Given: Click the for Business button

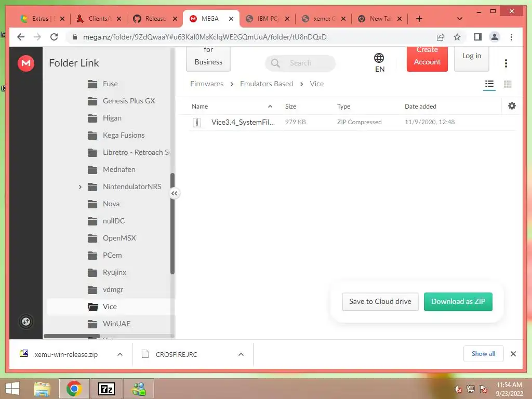Looking at the screenshot, I should tap(208, 59).
